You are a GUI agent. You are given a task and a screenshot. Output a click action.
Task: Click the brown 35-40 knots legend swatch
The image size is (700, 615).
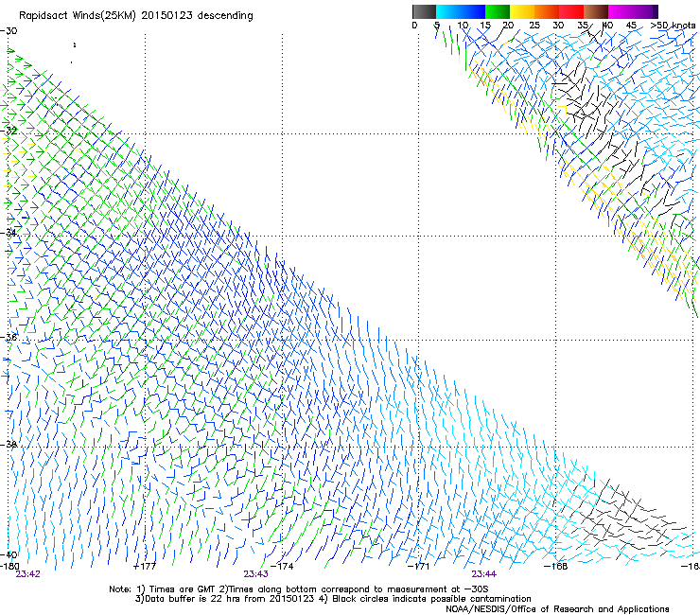pos(596,11)
